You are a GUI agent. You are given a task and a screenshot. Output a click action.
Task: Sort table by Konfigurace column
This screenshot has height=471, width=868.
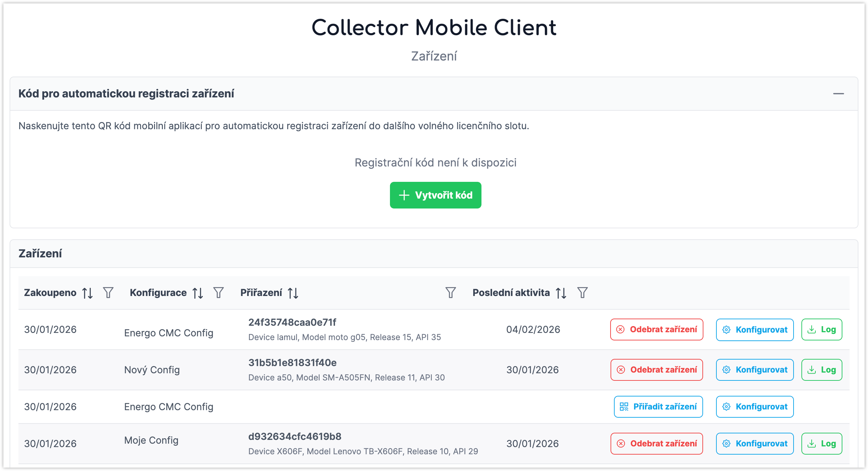coord(198,293)
